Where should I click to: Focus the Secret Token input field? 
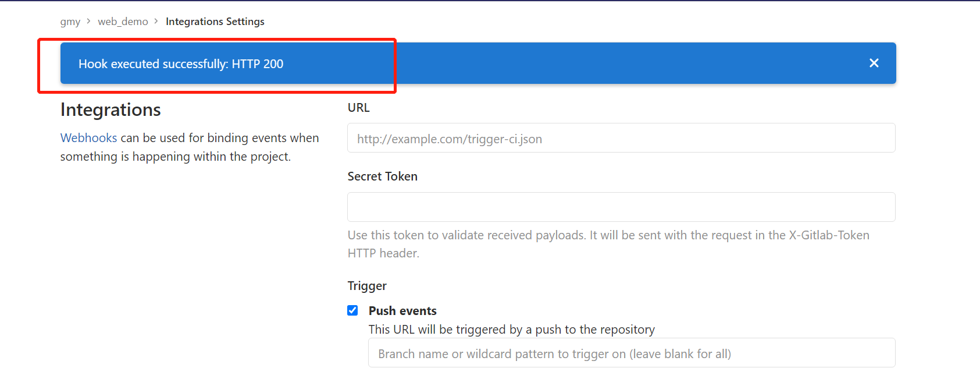tap(621, 207)
